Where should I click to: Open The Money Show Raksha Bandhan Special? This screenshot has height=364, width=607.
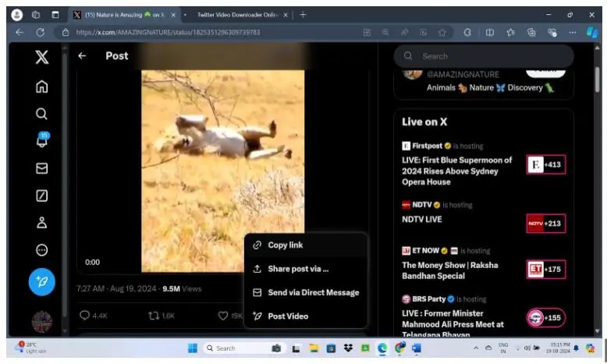tap(450, 270)
